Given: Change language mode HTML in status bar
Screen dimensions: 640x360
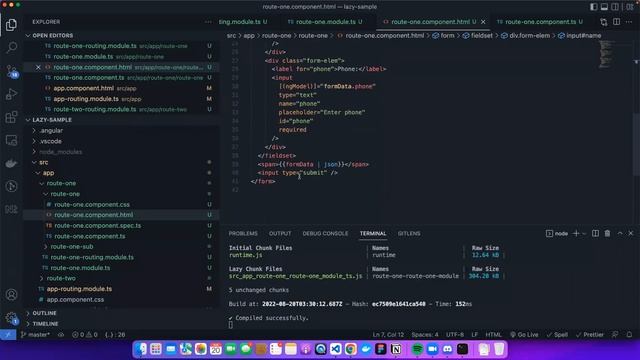Looking at the screenshot, I should (493, 335).
